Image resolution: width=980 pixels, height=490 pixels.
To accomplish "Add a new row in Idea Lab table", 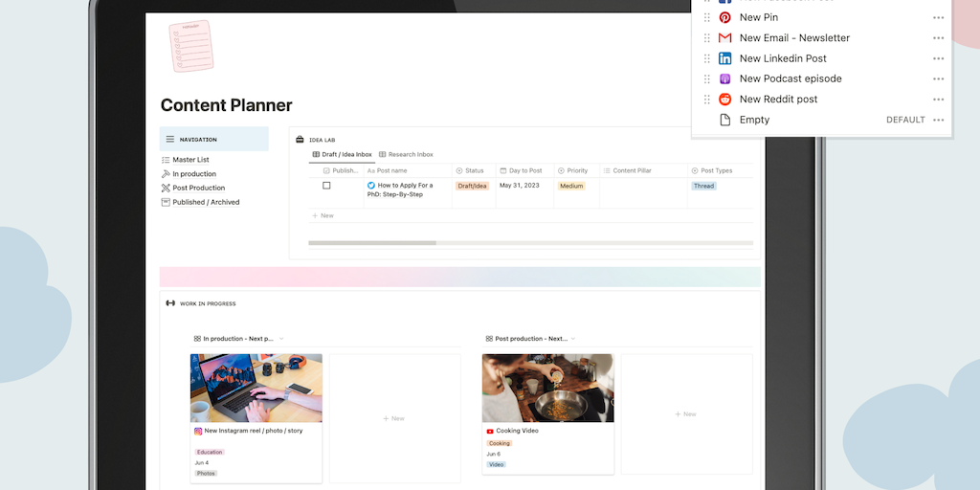I will [323, 215].
